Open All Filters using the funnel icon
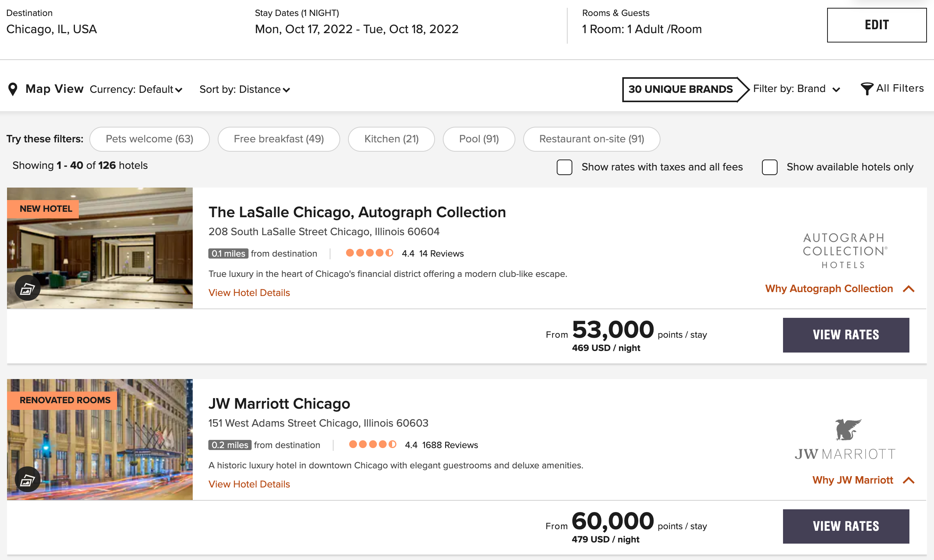 click(867, 89)
